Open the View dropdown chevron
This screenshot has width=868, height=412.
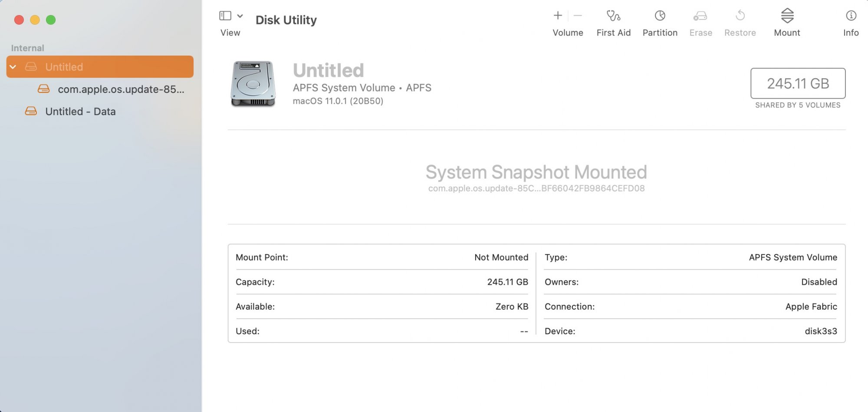click(x=240, y=16)
